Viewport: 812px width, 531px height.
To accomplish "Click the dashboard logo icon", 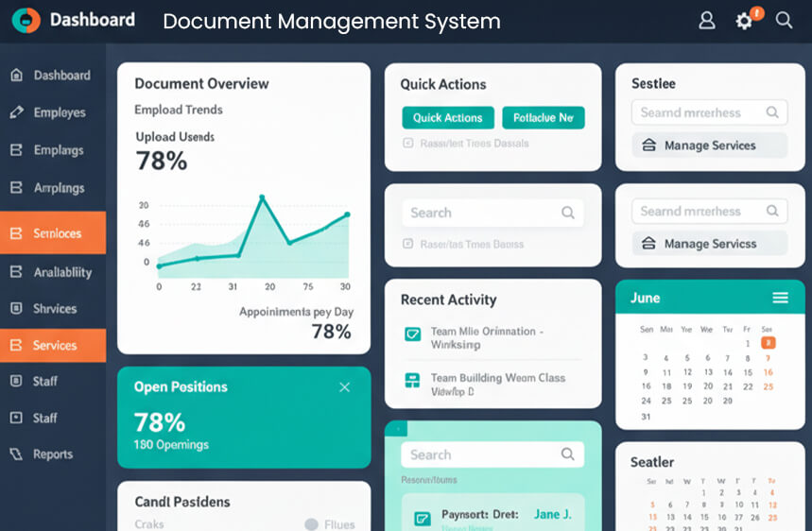I will click(x=26, y=20).
